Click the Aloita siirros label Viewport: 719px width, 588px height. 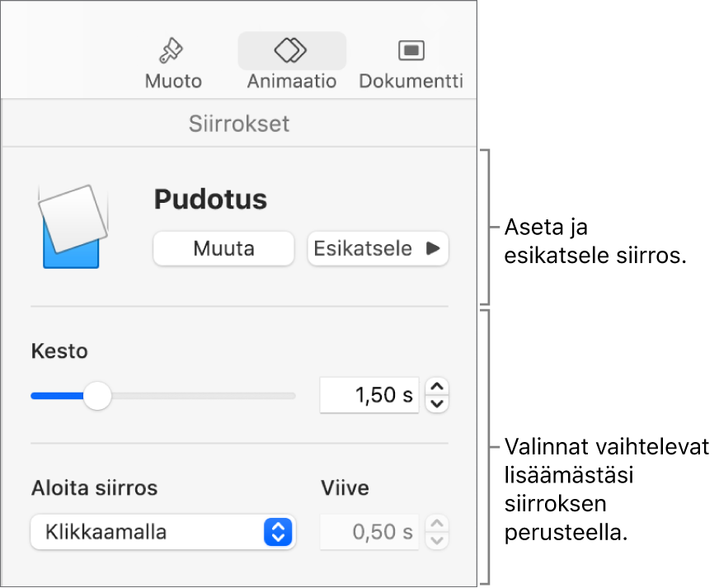(x=95, y=488)
